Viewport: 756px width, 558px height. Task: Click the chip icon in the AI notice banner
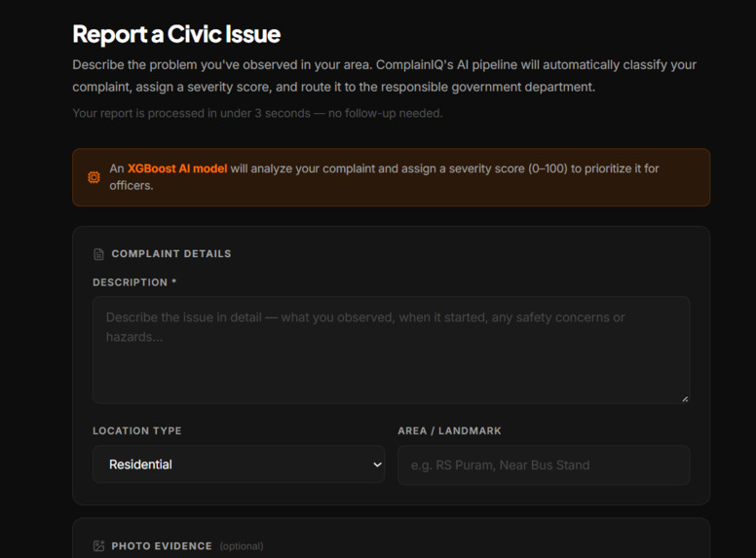coord(94,177)
